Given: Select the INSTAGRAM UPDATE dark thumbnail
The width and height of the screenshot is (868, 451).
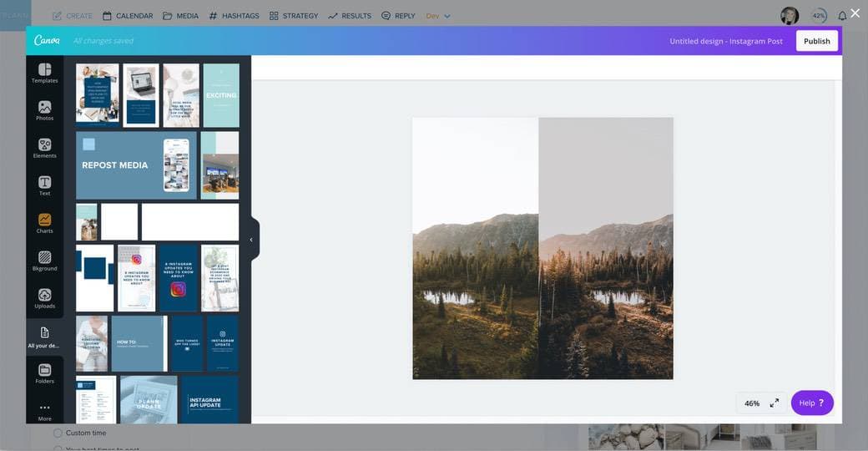Looking at the screenshot, I should pos(223,343).
